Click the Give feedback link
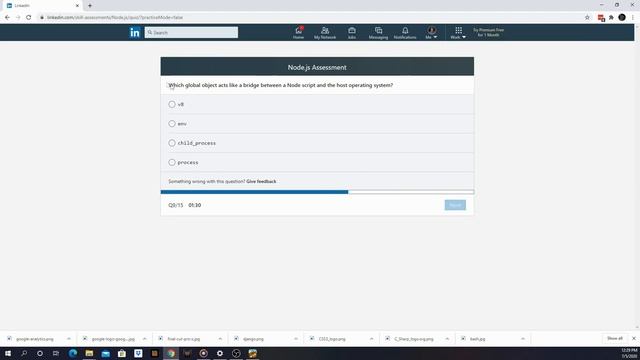Screen dimensions: 640x360 point(261,181)
